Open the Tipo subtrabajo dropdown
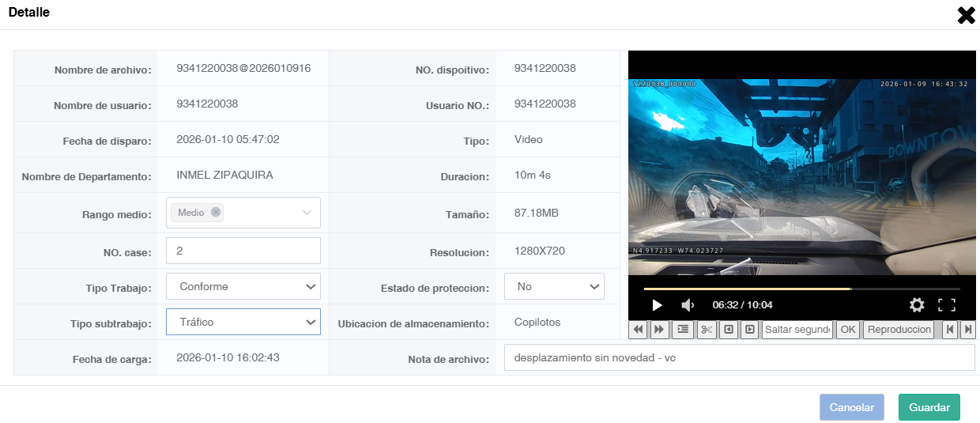 243,322
